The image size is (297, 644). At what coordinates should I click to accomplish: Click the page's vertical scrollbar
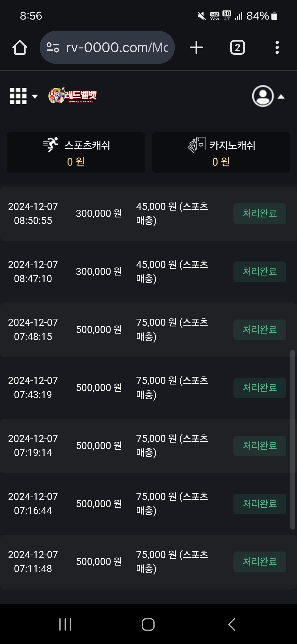click(x=293, y=439)
